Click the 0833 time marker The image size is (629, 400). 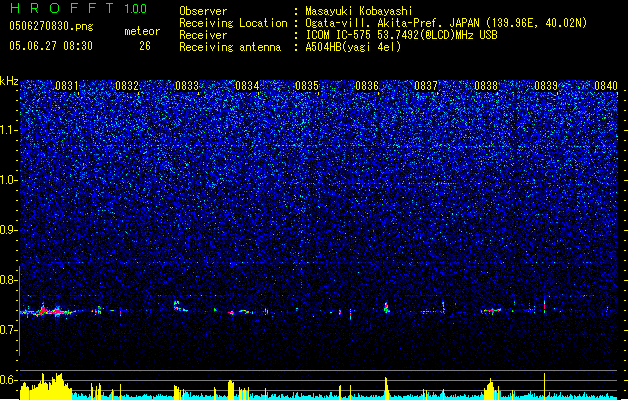187,86
